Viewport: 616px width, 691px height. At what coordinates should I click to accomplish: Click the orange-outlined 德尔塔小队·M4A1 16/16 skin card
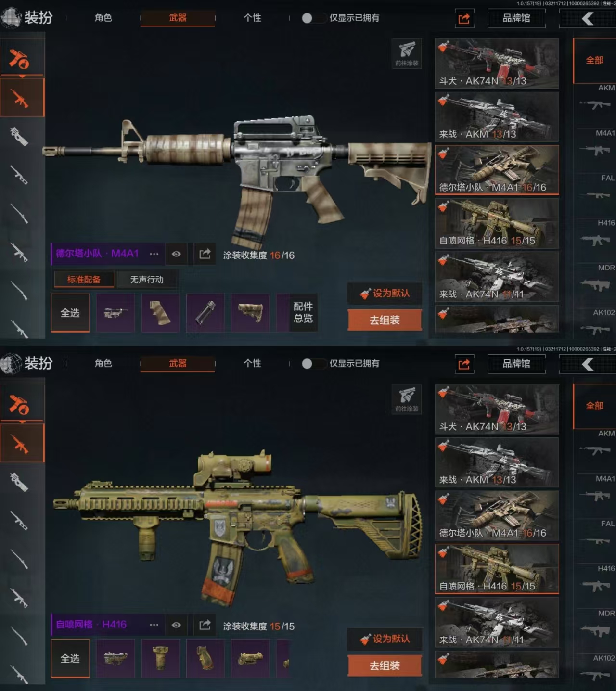tap(497, 170)
